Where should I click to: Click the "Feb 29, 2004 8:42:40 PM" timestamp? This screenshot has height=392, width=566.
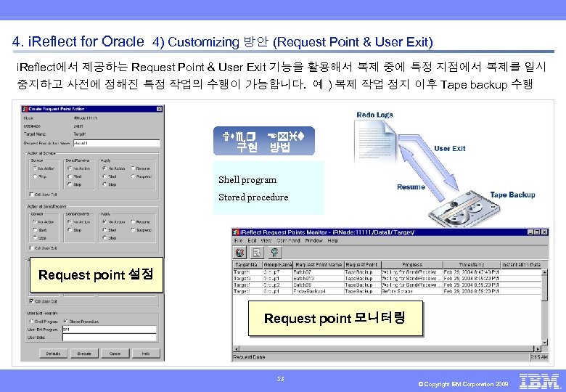coord(471,271)
